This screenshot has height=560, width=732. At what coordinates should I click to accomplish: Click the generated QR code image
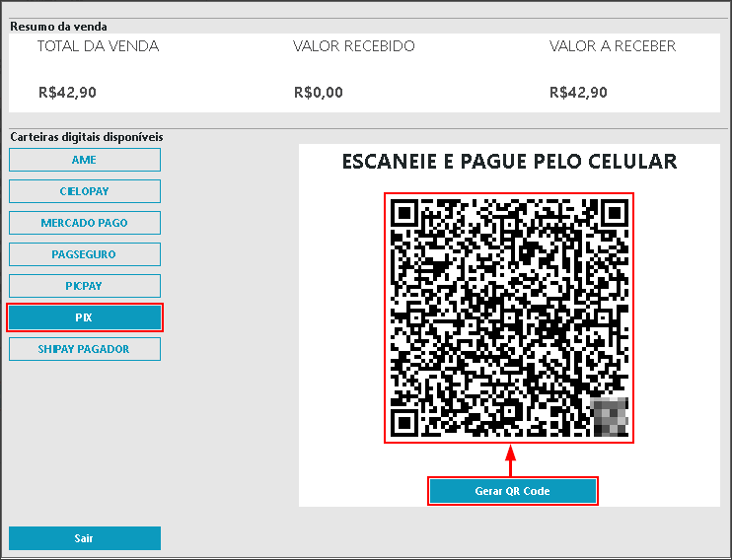(x=509, y=317)
